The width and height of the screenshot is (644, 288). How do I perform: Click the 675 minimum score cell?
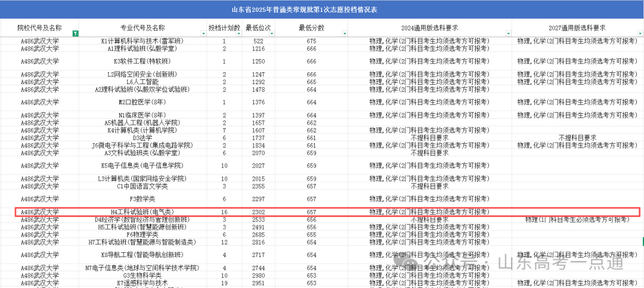pyautogui.click(x=311, y=41)
